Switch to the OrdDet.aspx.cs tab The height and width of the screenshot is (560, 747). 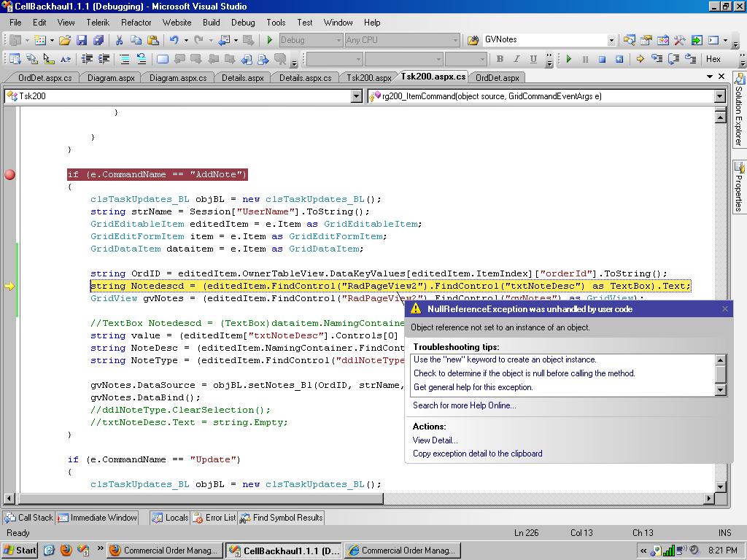point(45,77)
